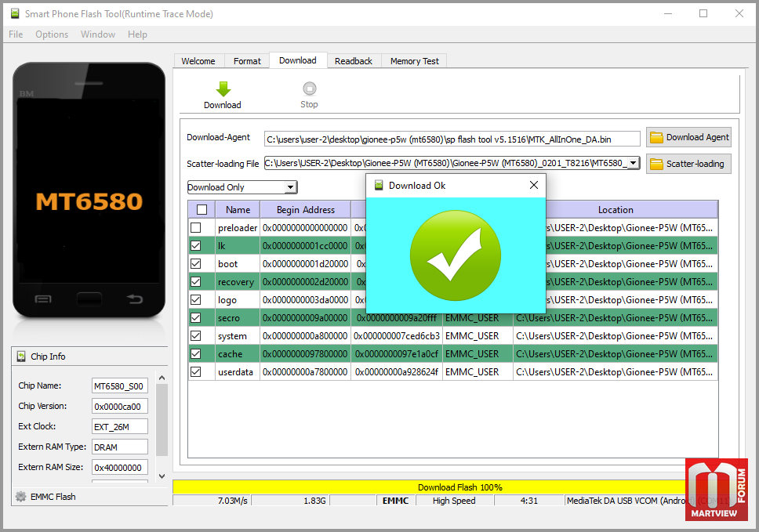Click the Scatter-loading folder button
This screenshot has height=532, width=759.
(688, 164)
